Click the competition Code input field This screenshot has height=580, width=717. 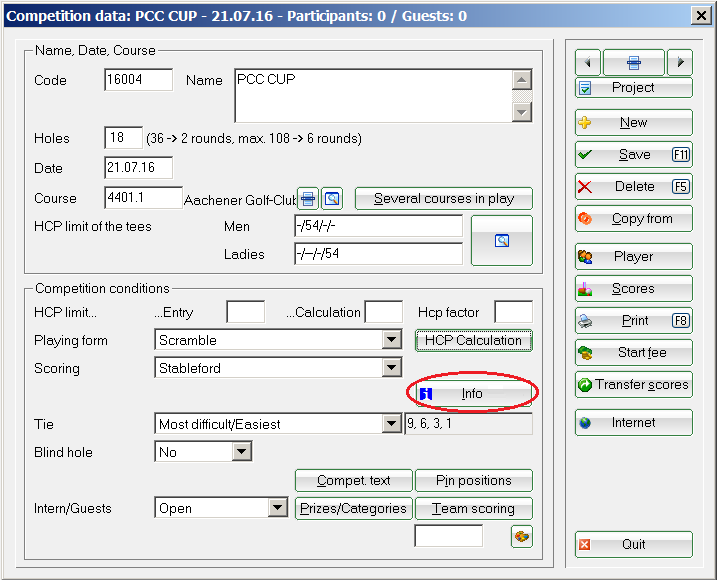pos(138,80)
